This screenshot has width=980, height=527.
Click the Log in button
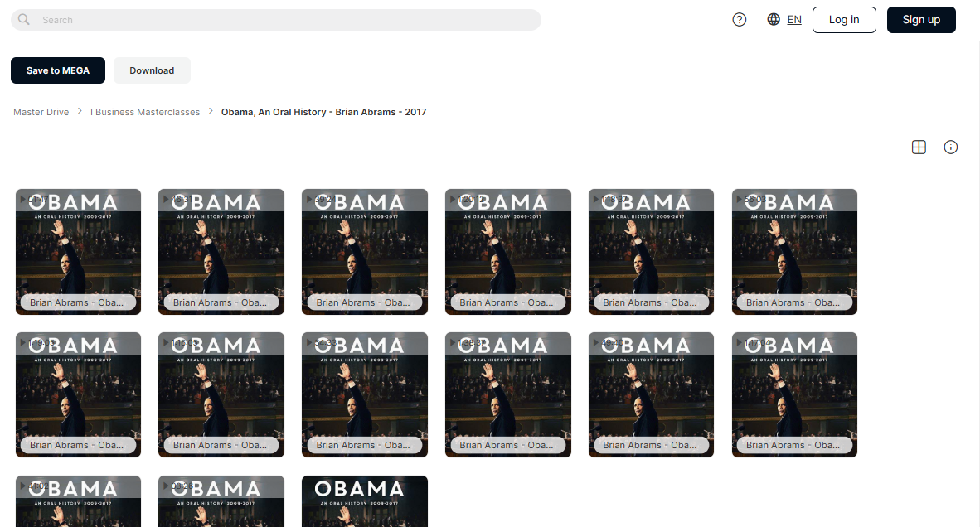point(844,20)
